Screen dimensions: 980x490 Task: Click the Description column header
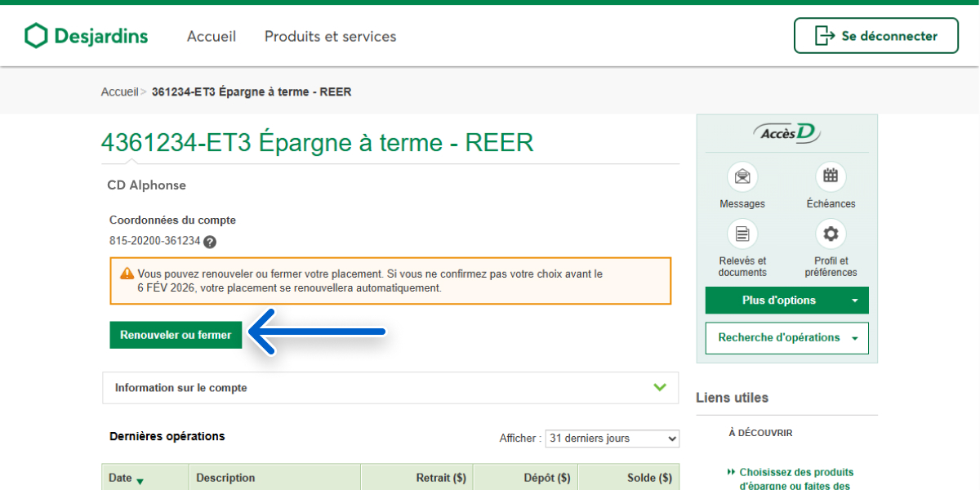pos(225,478)
